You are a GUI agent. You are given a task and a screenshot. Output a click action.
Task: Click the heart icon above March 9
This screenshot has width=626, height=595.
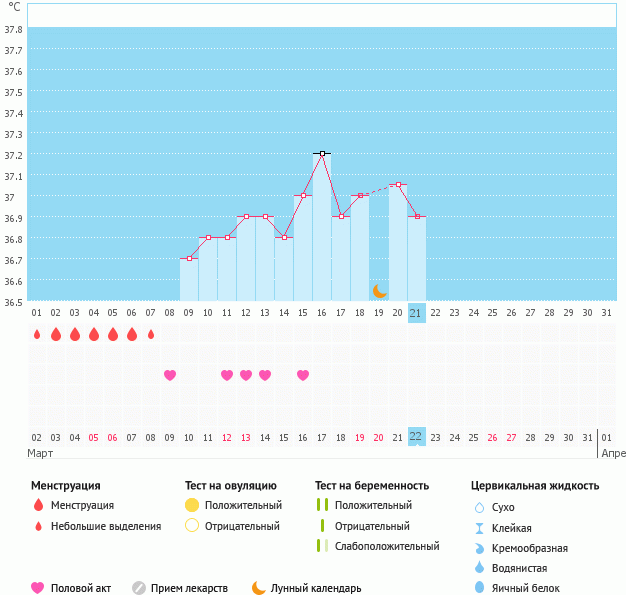point(170,375)
